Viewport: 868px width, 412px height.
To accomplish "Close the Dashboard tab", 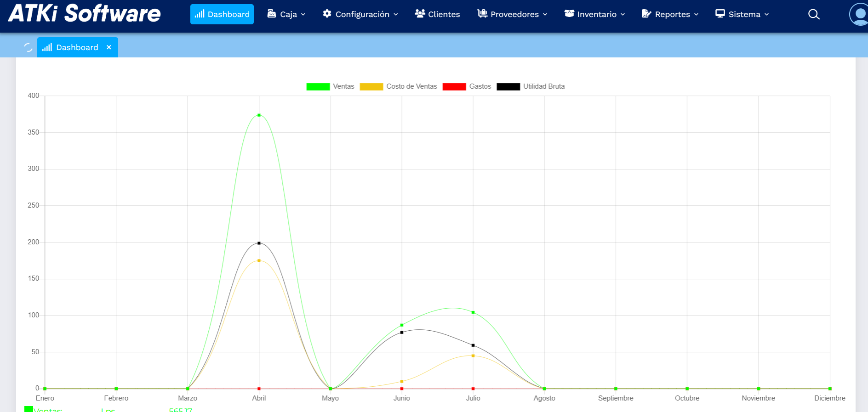I will (x=109, y=47).
